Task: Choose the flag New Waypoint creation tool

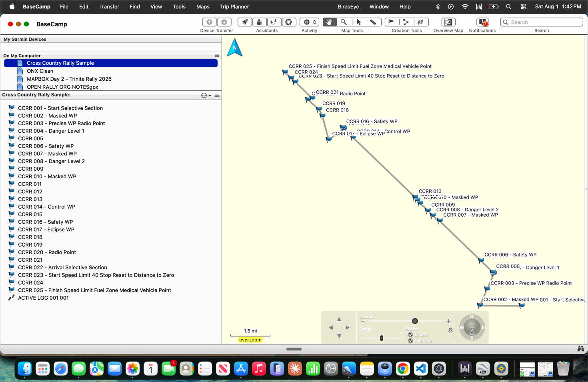Action: [x=392, y=22]
